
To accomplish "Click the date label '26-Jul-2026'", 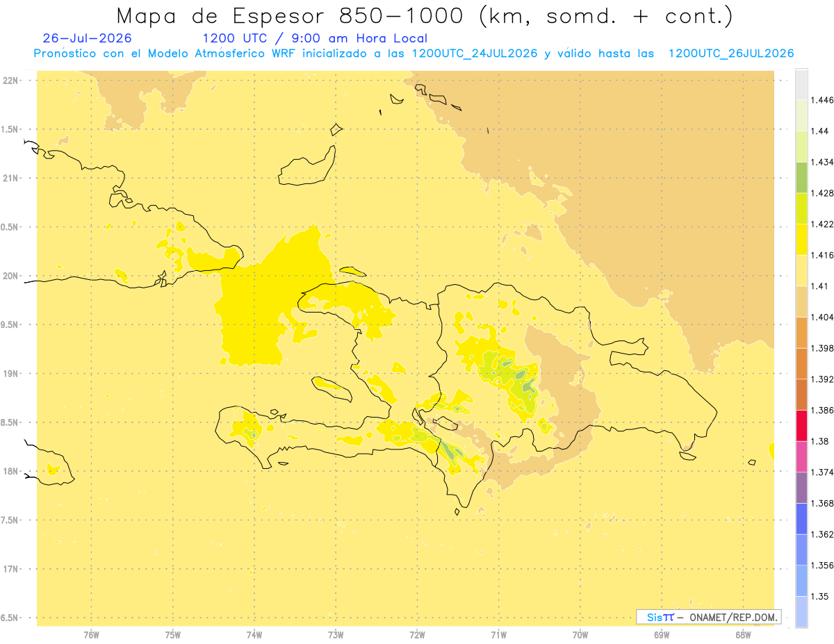I will click(x=87, y=38).
